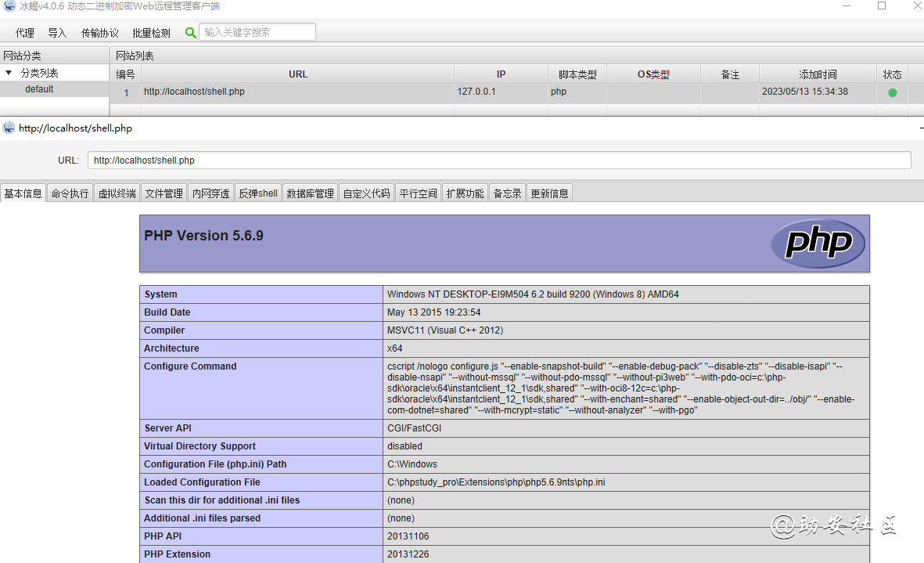Select the 反弹shell tab
924x563 pixels.
(x=258, y=193)
